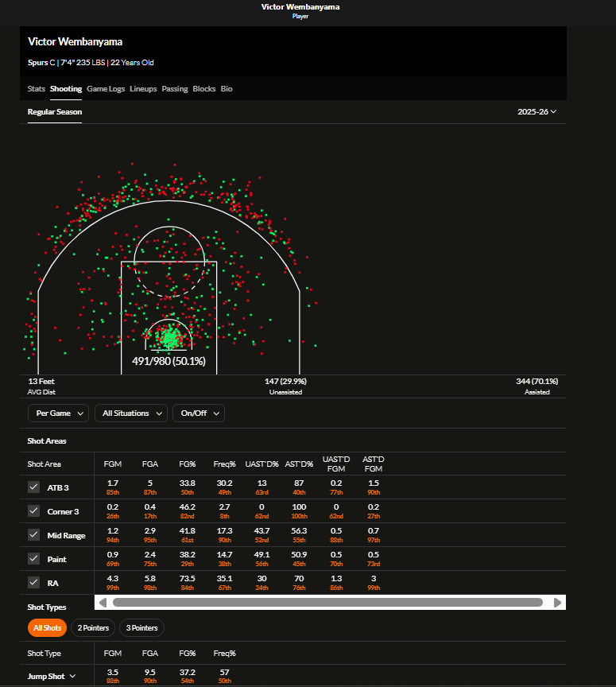Click the scroll left arrow of the table scrollbar

[103, 603]
